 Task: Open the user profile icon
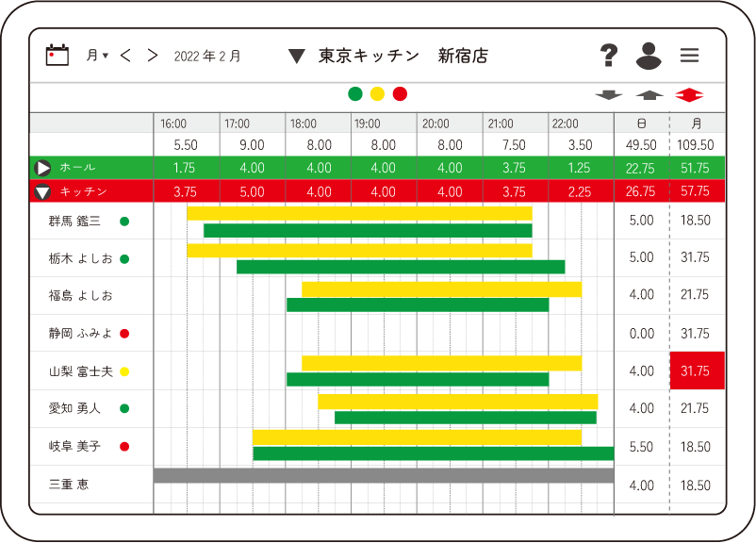[x=649, y=56]
